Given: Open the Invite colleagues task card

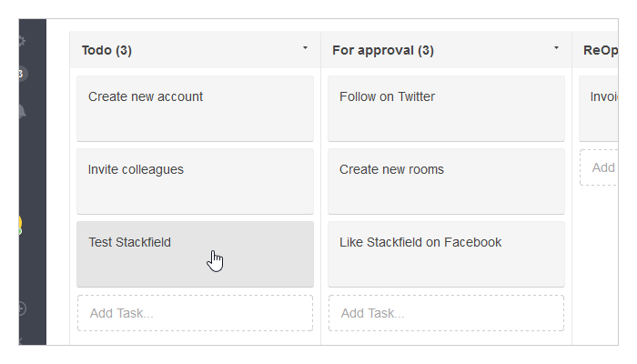Looking at the screenshot, I should pyautogui.click(x=195, y=181).
